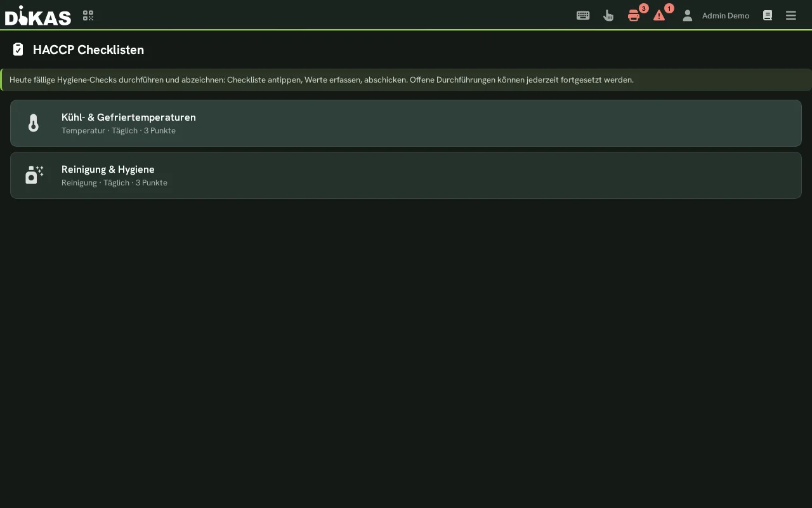Click the Temperatur · Täglich · 3 Punkte subtitle
This screenshot has width=812, height=508.
[119, 131]
